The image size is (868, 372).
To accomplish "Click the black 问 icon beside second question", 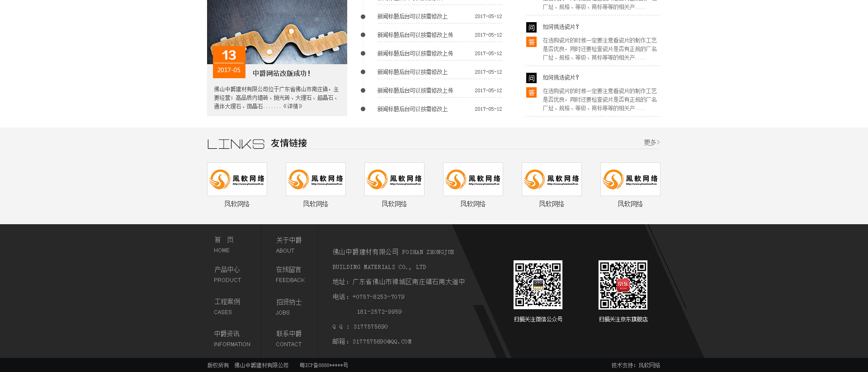I will coord(531,78).
